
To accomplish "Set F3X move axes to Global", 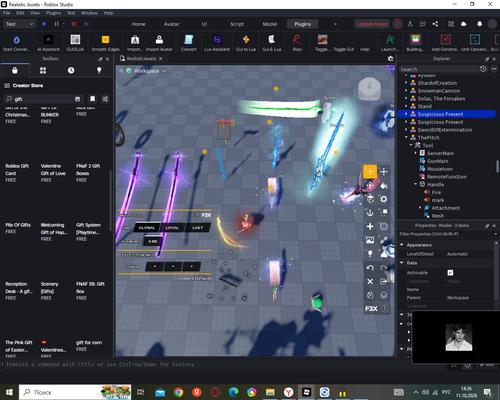I will pos(147,228).
